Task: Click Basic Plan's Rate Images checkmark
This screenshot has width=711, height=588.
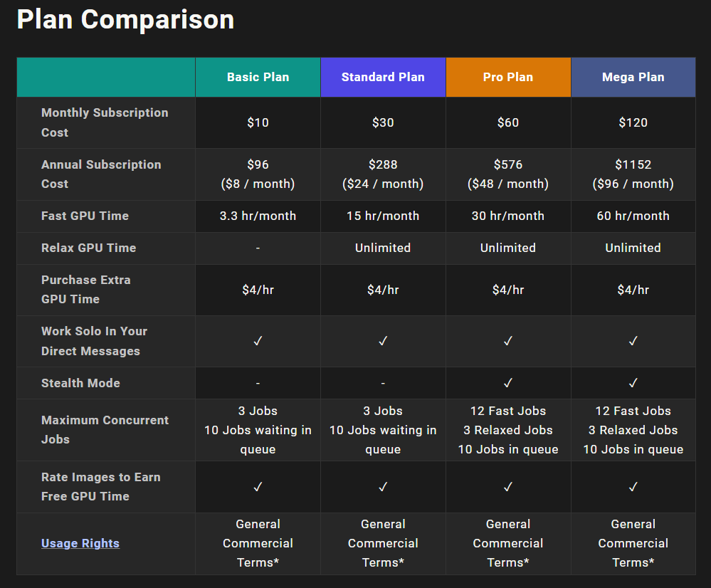Action: [258, 487]
